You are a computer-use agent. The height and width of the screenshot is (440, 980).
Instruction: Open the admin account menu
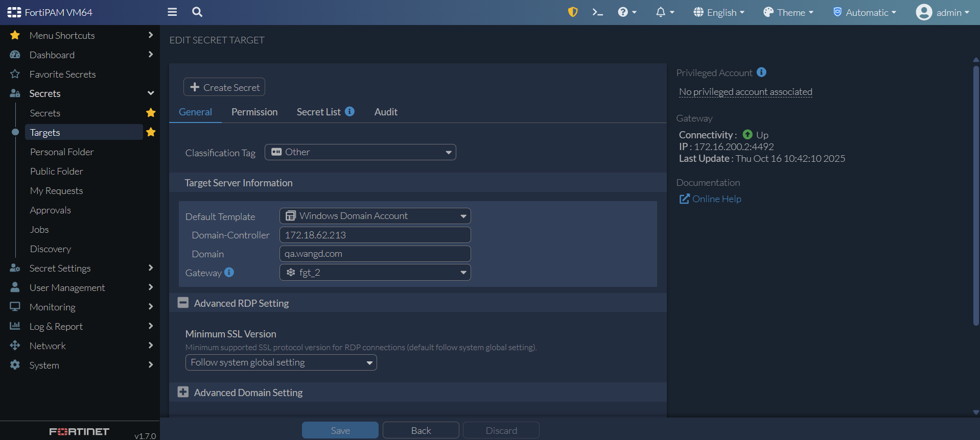coord(943,12)
